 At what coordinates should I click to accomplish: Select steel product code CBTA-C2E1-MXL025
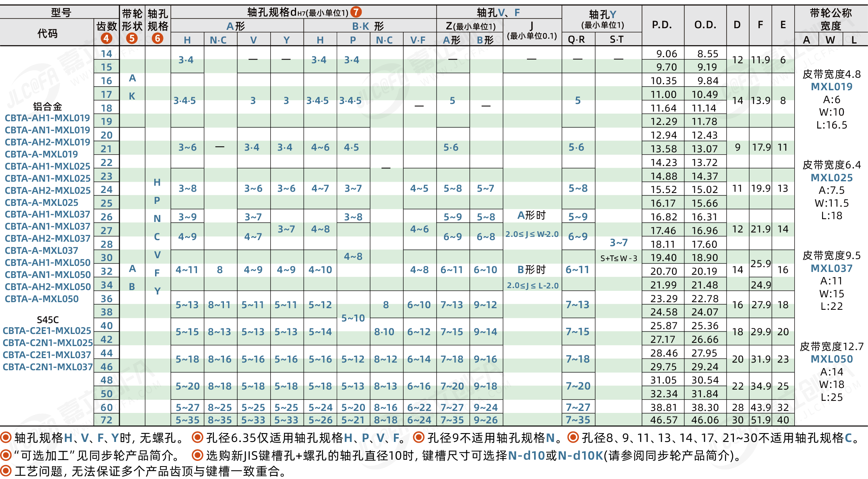click(x=47, y=331)
